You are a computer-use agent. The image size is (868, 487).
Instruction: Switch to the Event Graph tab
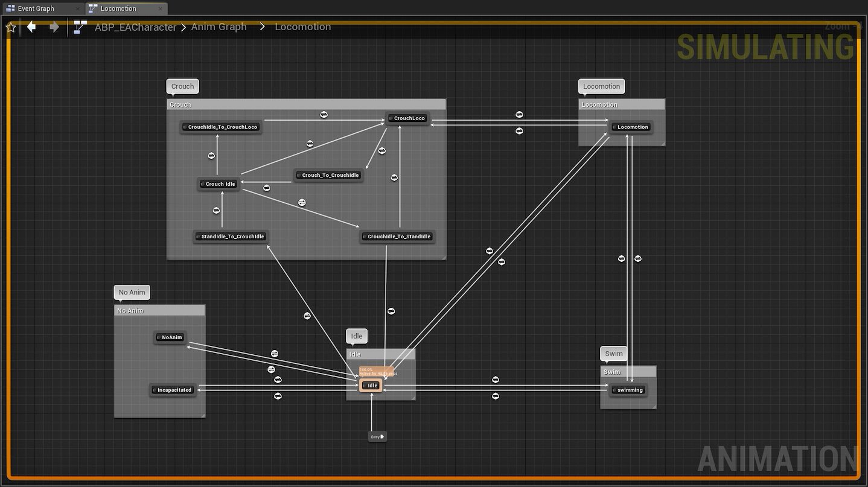pos(37,8)
